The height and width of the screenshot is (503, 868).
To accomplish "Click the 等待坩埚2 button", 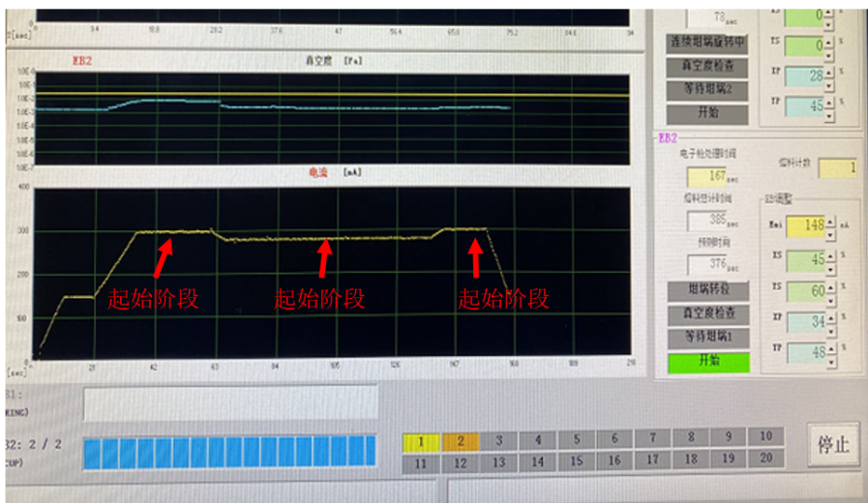I will pos(707,89).
